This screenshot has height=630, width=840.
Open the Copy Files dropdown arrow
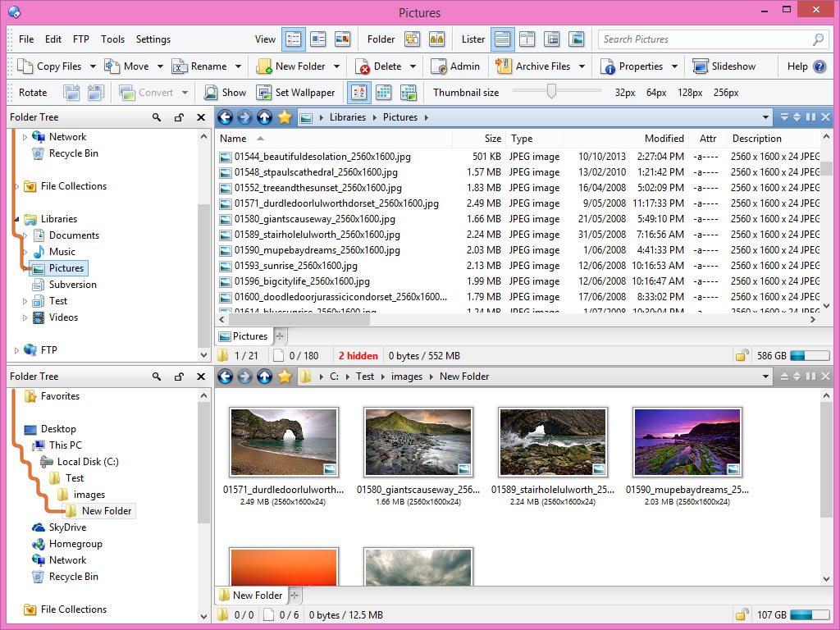pos(93,66)
